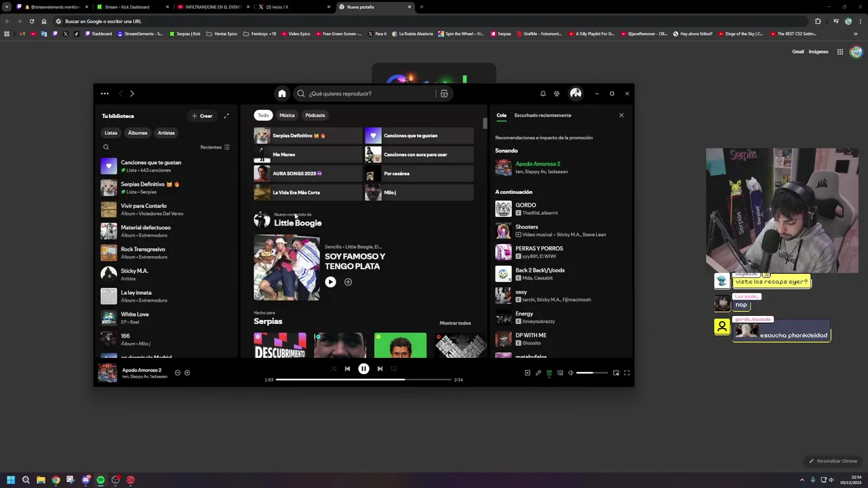868x488 pixels.
Task: Open Spotify from the Windows taskbar
Action: 100,480
